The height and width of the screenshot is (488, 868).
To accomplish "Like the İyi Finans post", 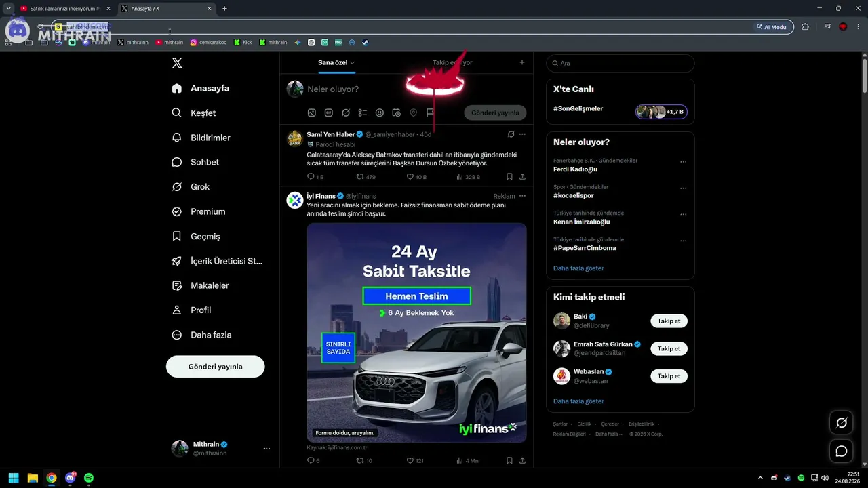I will pos(410,460).
